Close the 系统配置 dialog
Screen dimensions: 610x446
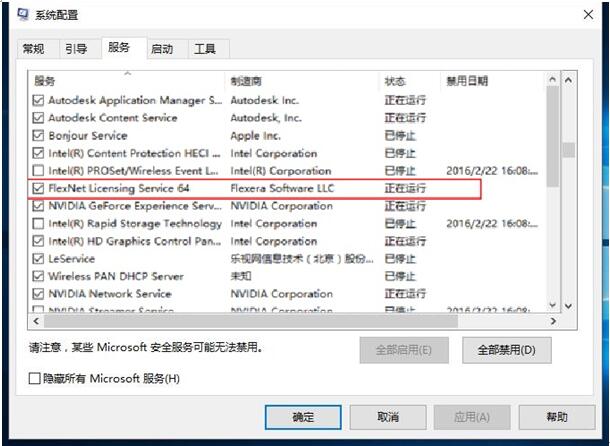pos(588,15)
